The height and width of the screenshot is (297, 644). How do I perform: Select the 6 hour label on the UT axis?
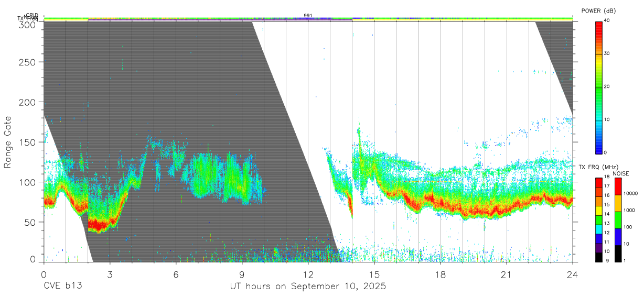(176, 274)
